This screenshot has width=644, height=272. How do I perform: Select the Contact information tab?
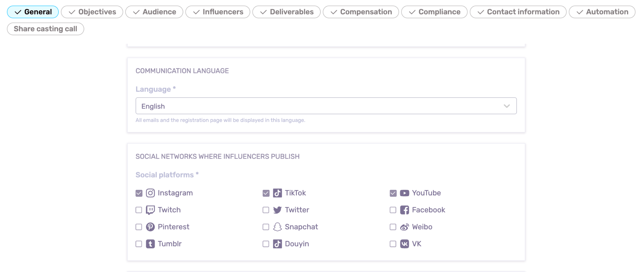pos(518,12)
